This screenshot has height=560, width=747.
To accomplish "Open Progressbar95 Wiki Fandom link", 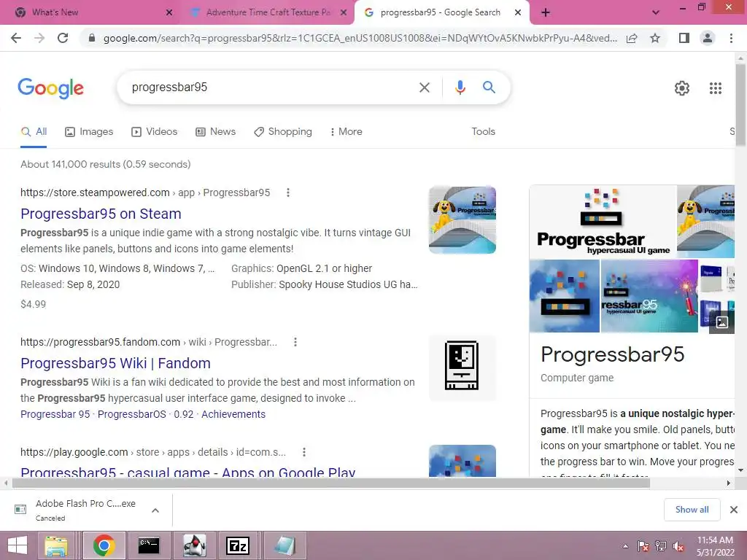I will coord(116,363).
